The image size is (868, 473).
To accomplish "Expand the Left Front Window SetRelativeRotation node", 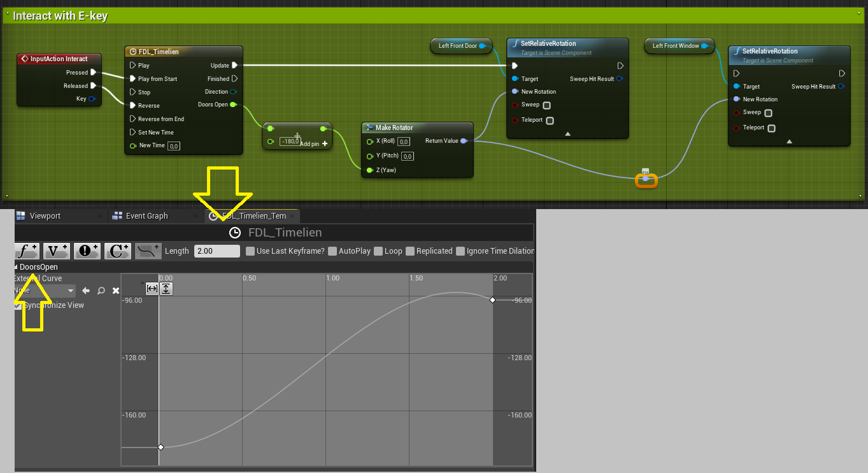I will click(x=789, y=141).
